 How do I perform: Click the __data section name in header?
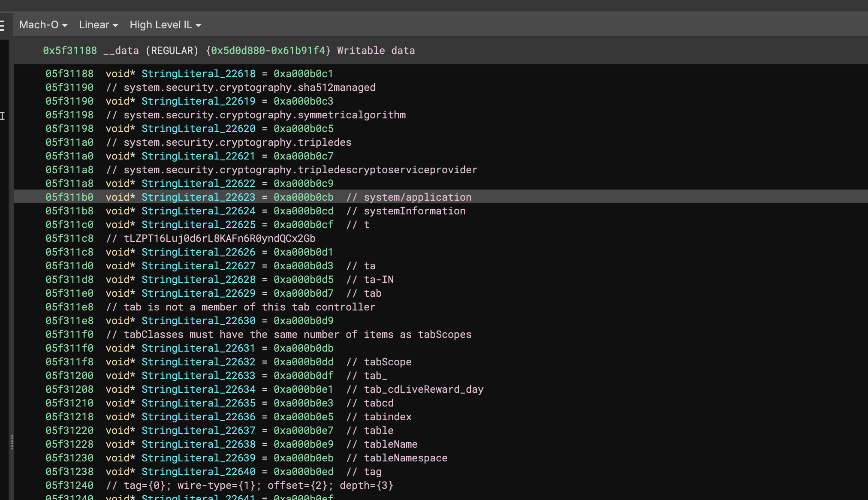121,51
